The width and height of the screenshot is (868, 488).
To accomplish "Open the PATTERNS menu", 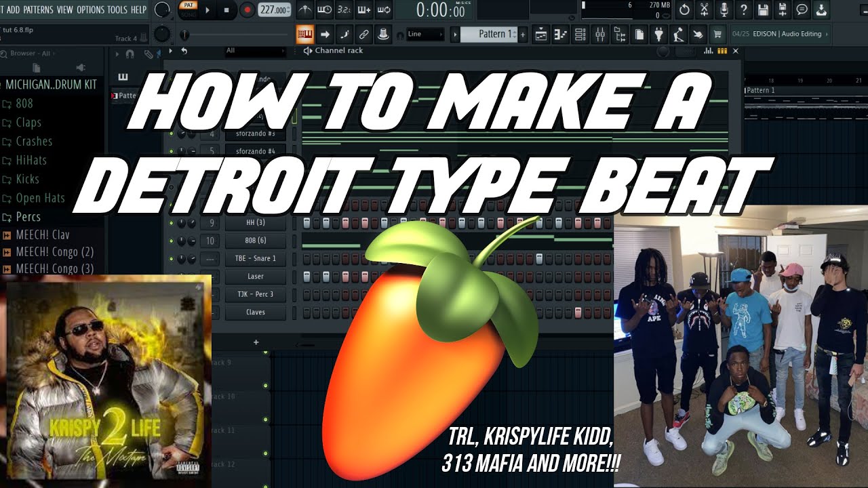I will pyautogui.click(x=39, y=9).
